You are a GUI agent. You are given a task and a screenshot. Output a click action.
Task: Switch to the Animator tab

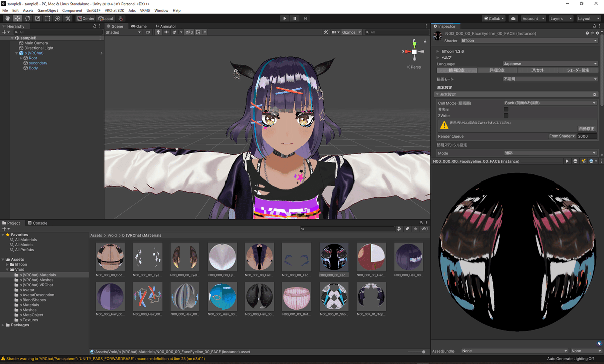pyautogui.click(x=165, y=26)
